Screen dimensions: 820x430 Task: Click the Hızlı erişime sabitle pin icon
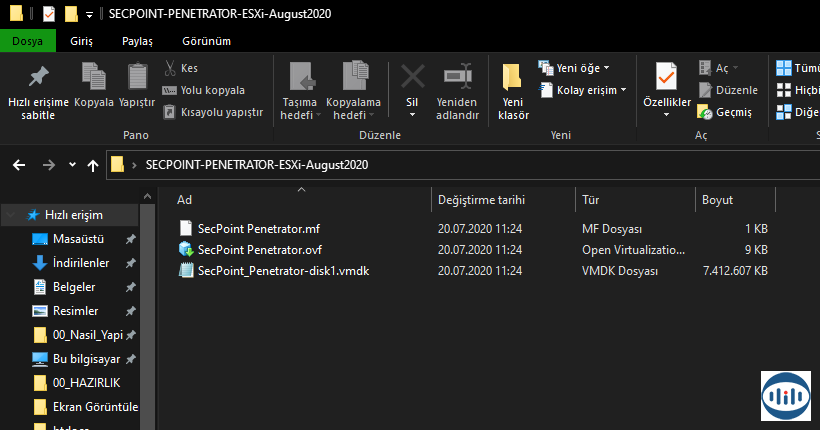coord(38,78)
